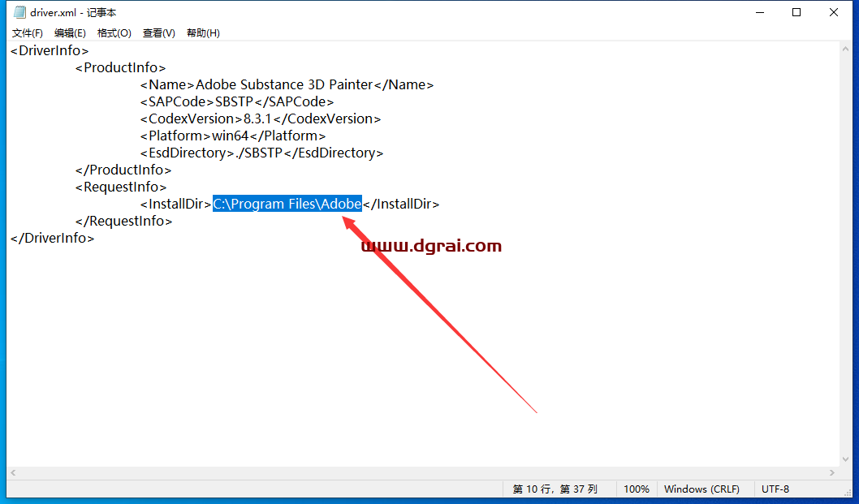The width and height of the screenshot is (859, 504).
Task: Click the opening <DriverInfo> tag line
Action: 50,50
